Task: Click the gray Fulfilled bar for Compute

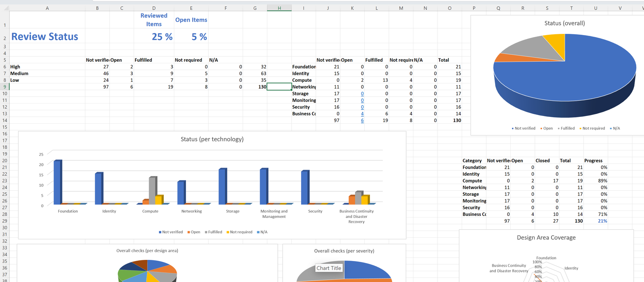Action: point(153,191)
